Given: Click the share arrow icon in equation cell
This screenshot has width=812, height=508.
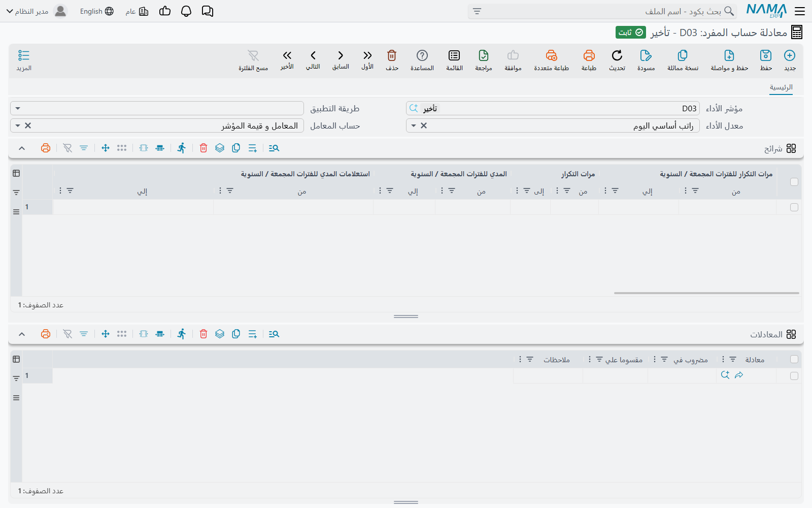Looking at the screenshot, I should coord(739,375).
